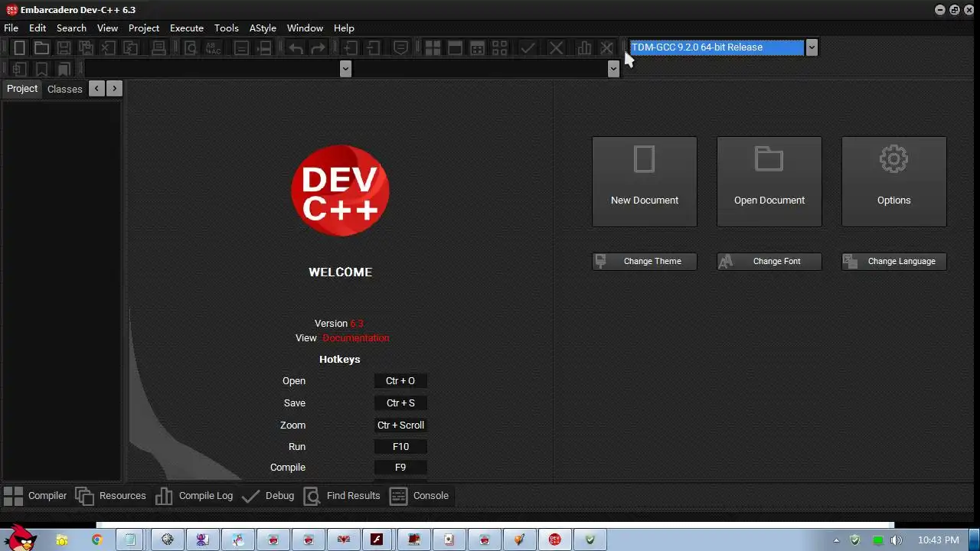Open the TDM-GCC 9.2.0 compiler selection dropdown
This screenshot has width=980, height=551.
tap(812, 47)
